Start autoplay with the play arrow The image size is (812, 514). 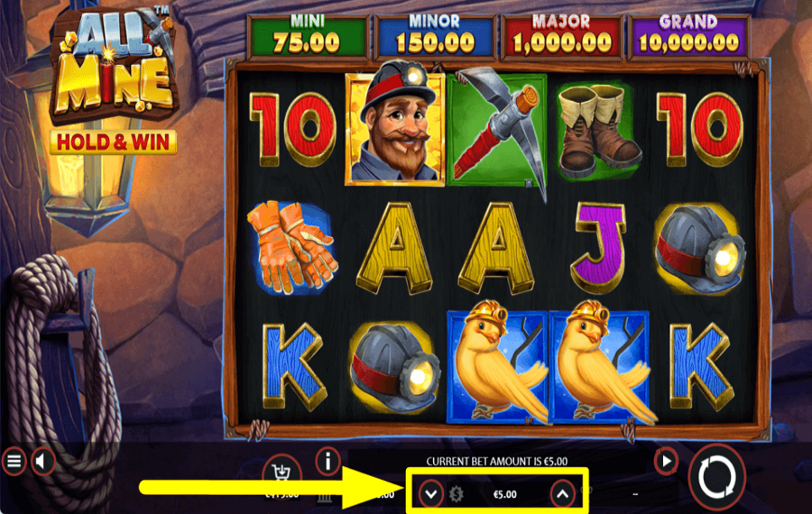[x=666, y=460]
